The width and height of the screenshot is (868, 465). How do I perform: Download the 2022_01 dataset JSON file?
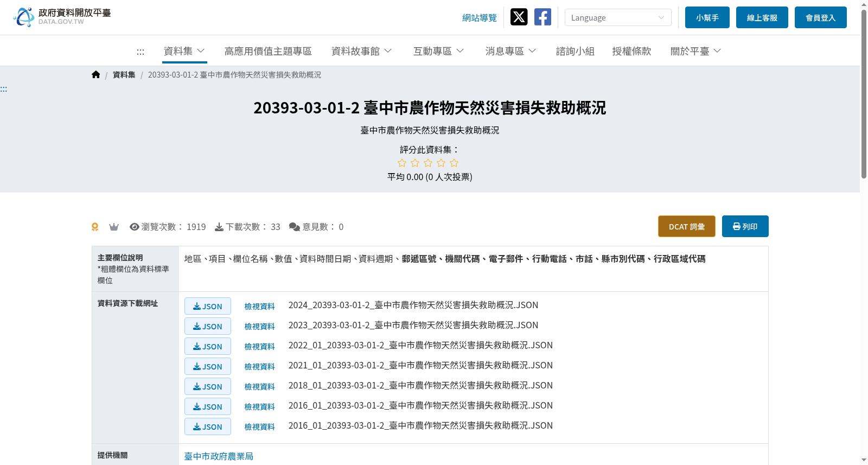[208, 346]
